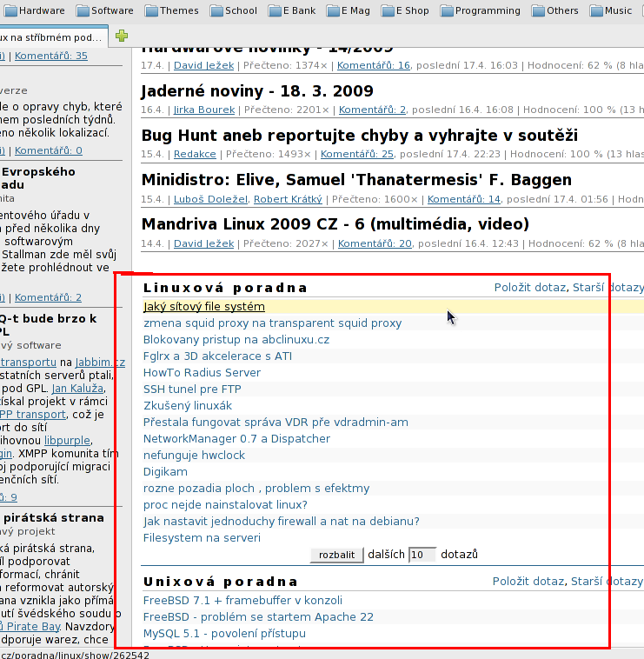
Task: Click 'Položit dotaz' in Linuxová poradna
Action: click(530, 288)
